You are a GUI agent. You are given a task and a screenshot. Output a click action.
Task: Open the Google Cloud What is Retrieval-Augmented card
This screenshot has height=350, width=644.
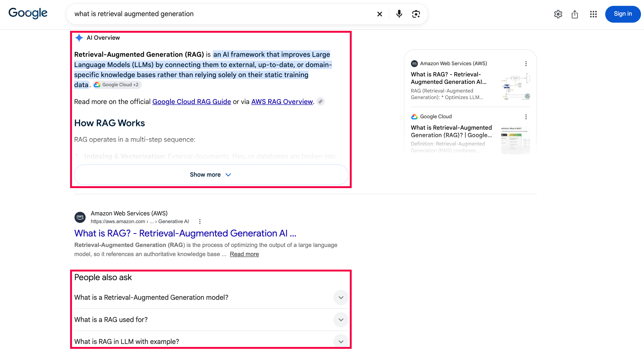coord(451,131)
